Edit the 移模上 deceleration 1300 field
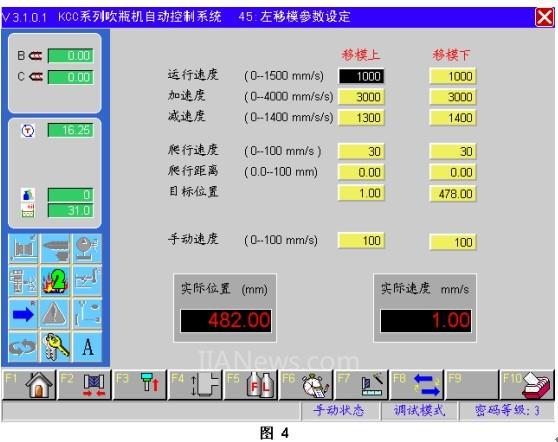Viewport: 558px width, 442px height. click(x=361, y=118)
